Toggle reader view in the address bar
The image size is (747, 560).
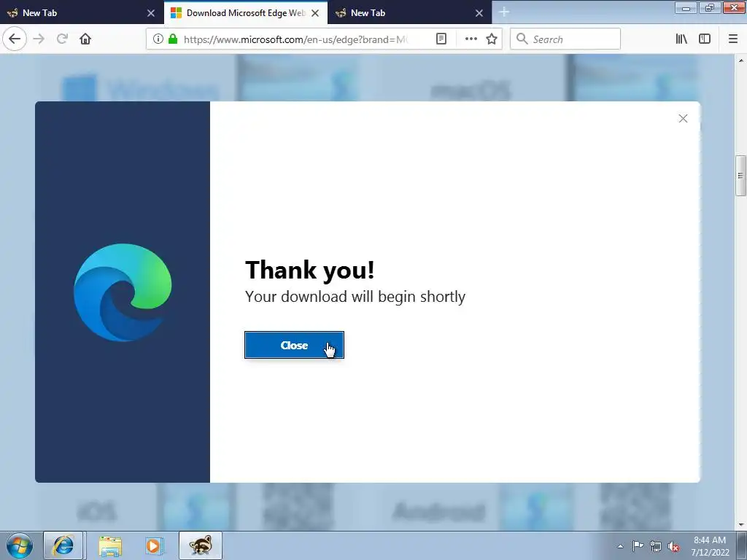pos(441,39)
